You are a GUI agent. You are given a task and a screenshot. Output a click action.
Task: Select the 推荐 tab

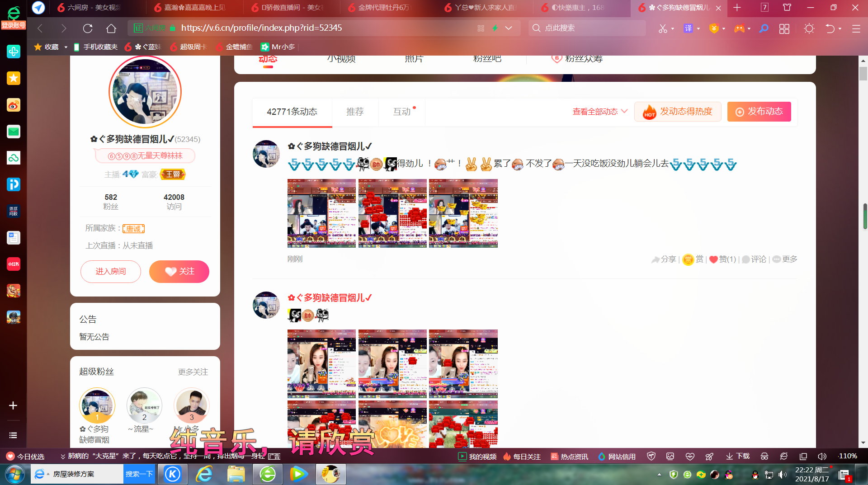[x=355, y=112]
